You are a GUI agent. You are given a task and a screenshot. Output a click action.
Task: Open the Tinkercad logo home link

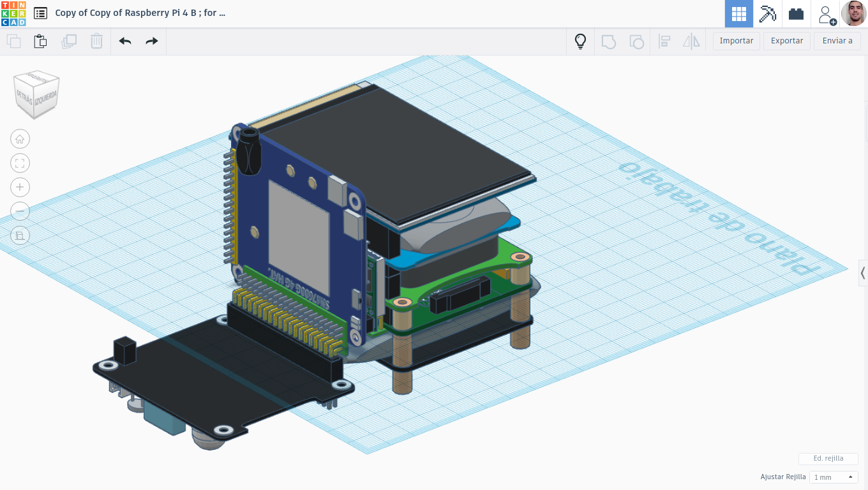coord(13,13)
